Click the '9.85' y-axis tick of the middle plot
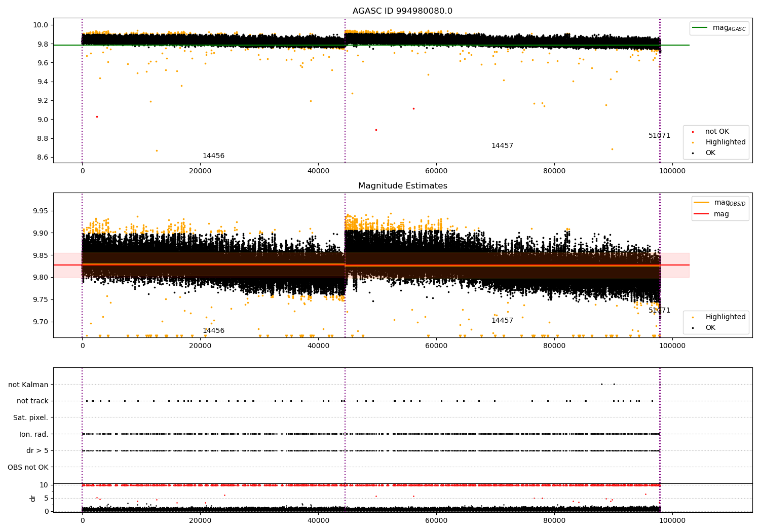Viewport: 760px width, 532px height. point(41,255)
